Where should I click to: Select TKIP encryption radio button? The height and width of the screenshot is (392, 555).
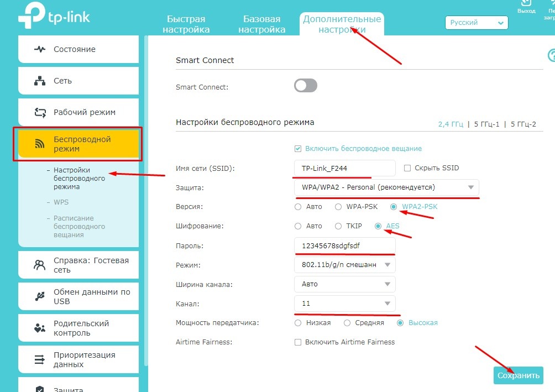[x=338, y=226]
